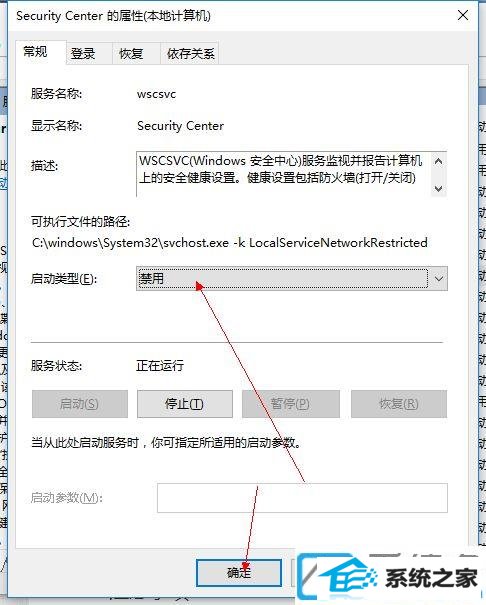
Task: Click the 恢复(R) resume button
Action: point(399,404)
